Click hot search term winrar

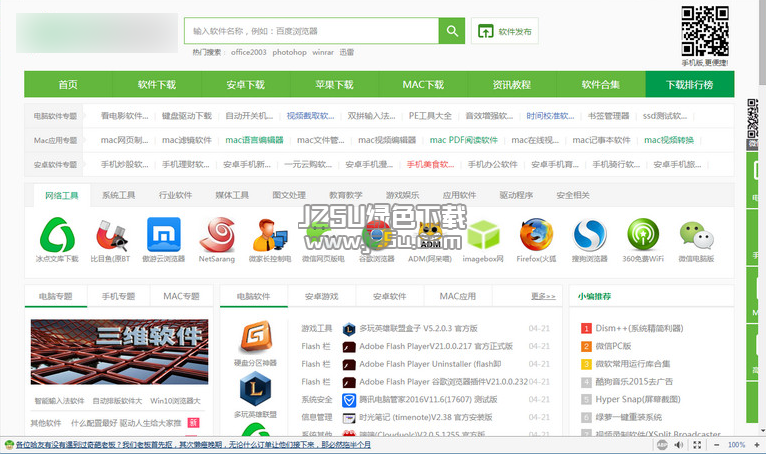coord(323,52)
